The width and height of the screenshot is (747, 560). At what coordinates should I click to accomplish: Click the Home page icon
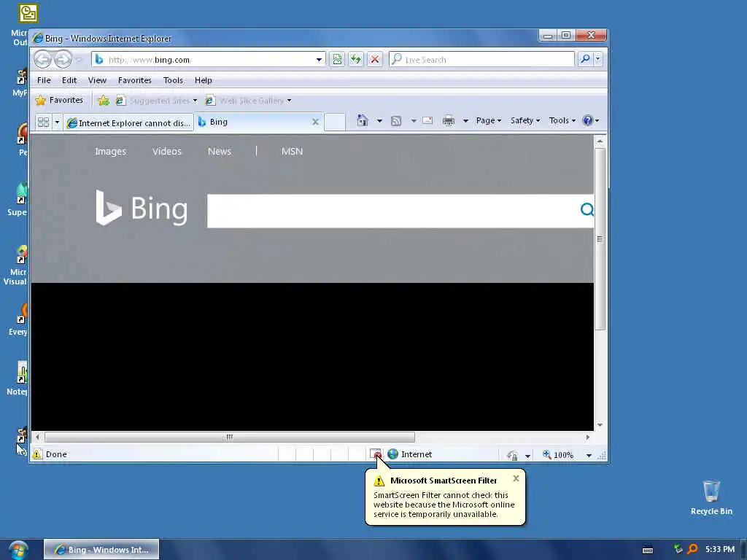363,120
